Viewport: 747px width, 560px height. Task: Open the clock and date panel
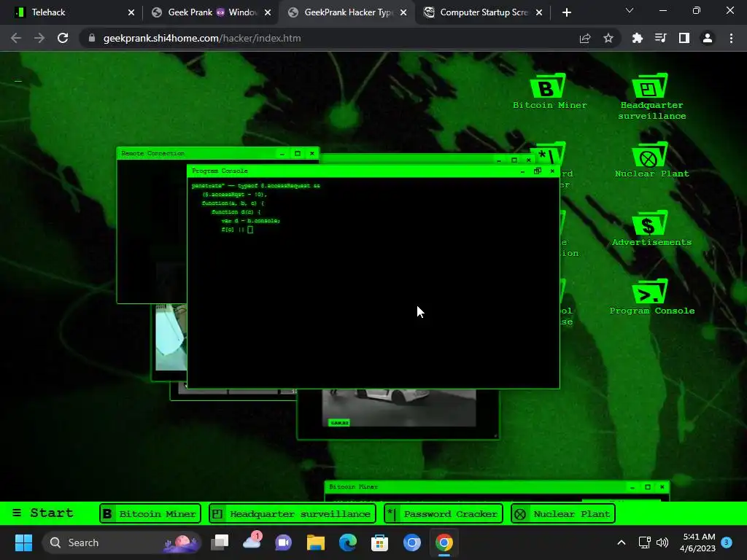click(x=698, y=542)
